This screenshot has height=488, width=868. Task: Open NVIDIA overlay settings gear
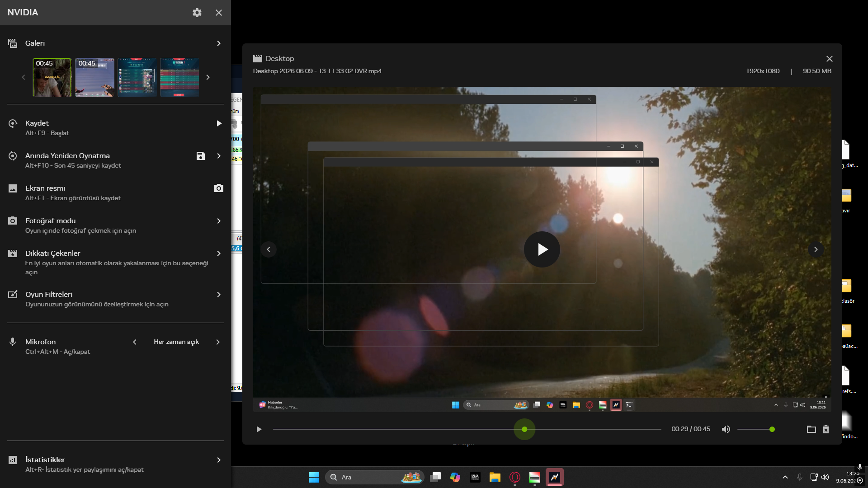point(197,13)
